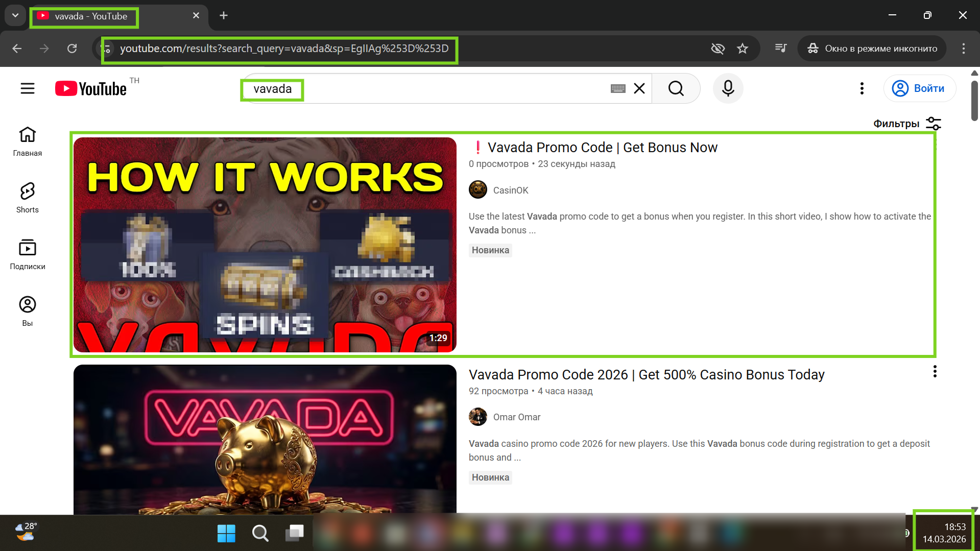Screen dimensions: 980x551
Task: Open the YouTube hamburger guide menu
Action: click(x=28, y=88)
